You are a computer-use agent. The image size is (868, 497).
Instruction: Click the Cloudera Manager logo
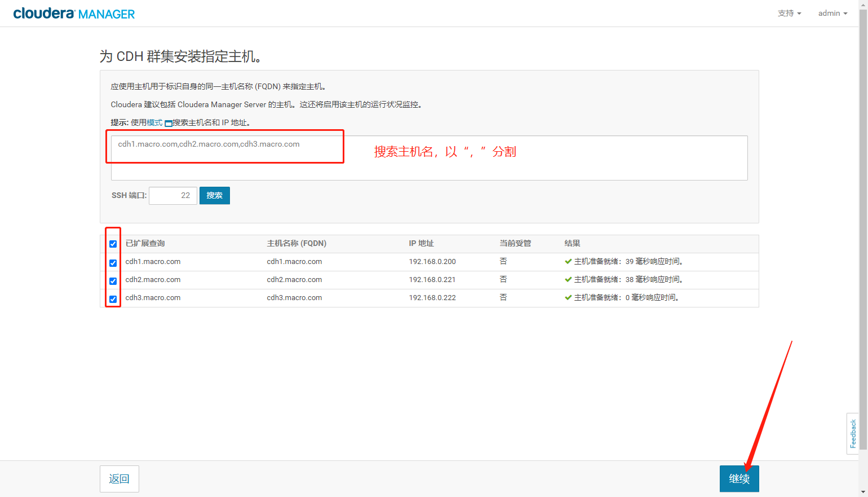(74, 14)
